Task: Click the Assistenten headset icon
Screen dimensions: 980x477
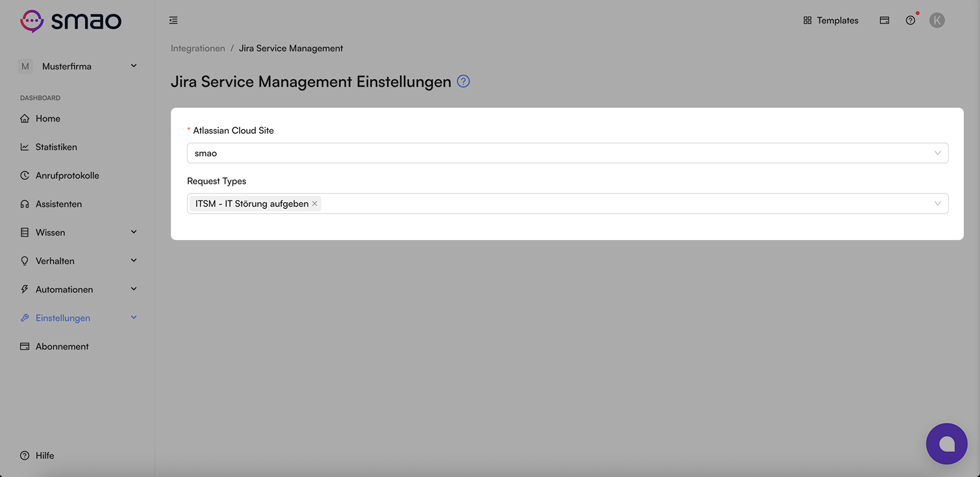Action: tap(25, 204)
